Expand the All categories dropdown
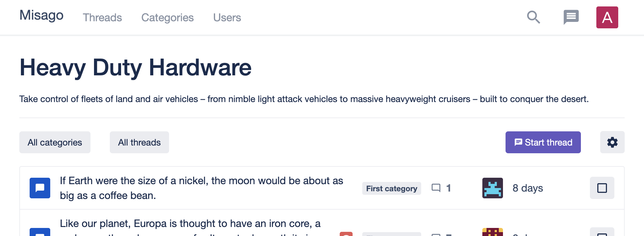The width and height of the screenshot is (644, 236). point(55,142)
